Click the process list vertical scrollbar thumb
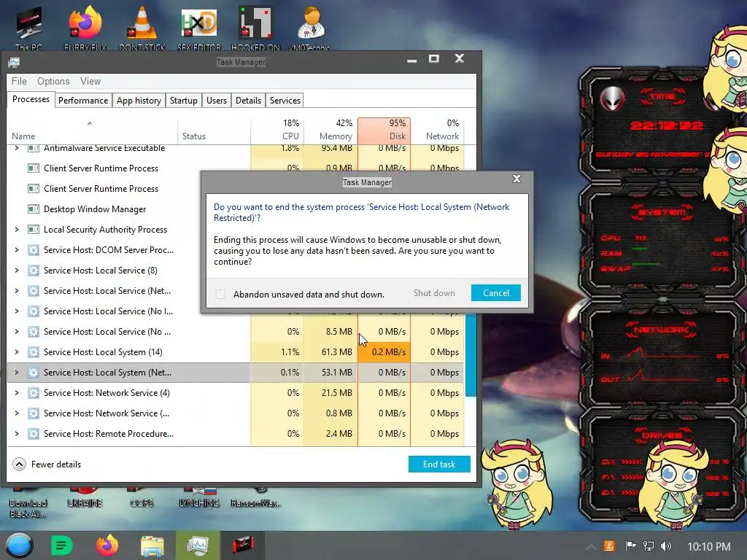747x560 pixels. pyautogui.click(x=471, y=354)
